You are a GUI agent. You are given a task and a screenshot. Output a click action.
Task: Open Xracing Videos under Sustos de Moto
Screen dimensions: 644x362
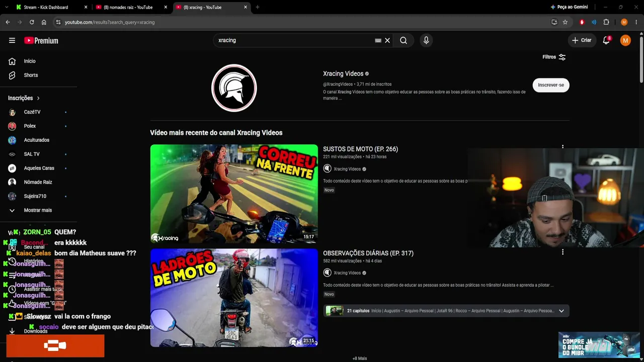[x=347, y=169]
